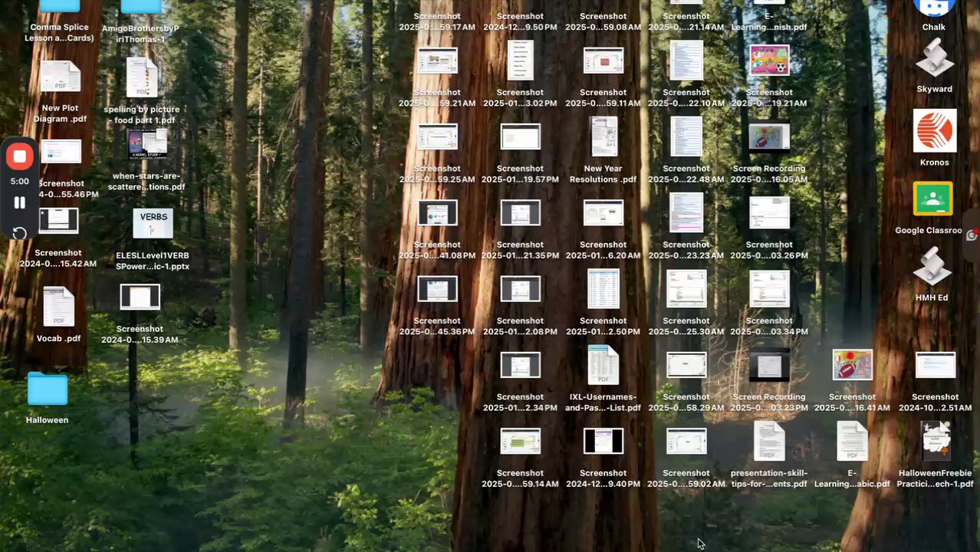The height and width of the screenshot is (552, 980).
Task: Select the ELESLLevel1VERBS PowerPoint file
Action: [x=153, y=224]
